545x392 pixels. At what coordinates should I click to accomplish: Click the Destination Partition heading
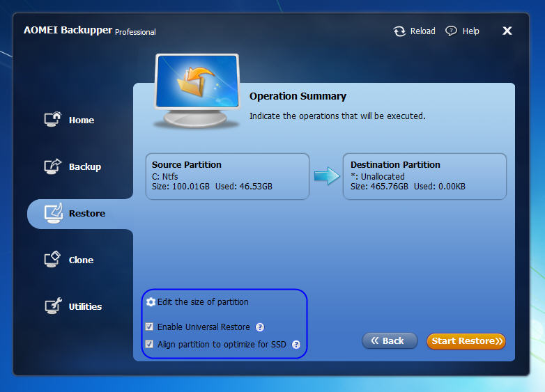pyautogui.click(x=395, y=164)
